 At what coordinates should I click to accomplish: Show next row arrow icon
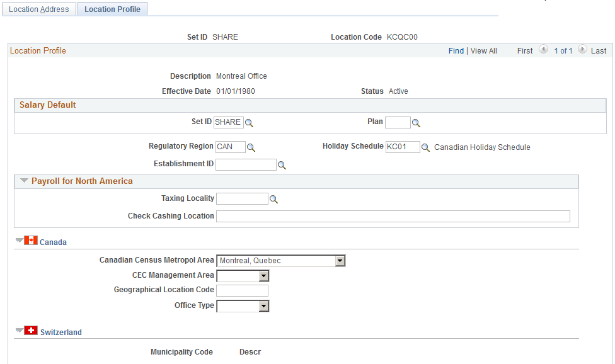582,49
